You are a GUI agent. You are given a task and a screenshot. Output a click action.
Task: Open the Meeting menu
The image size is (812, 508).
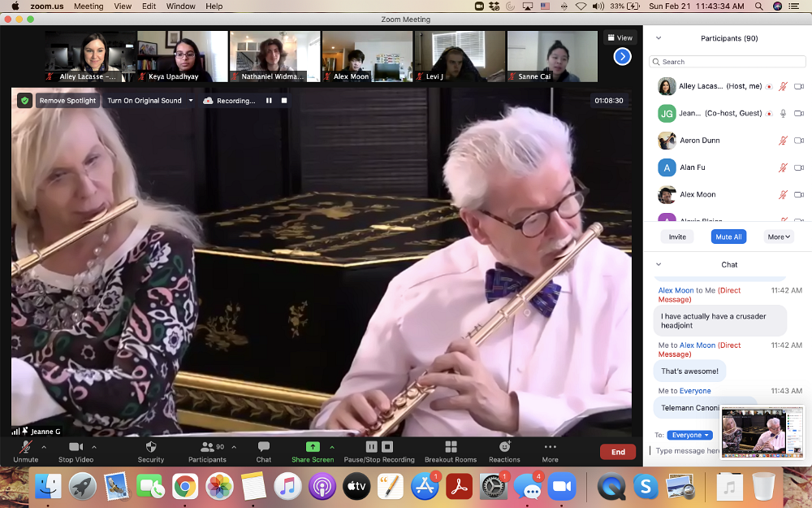[89, 7]
